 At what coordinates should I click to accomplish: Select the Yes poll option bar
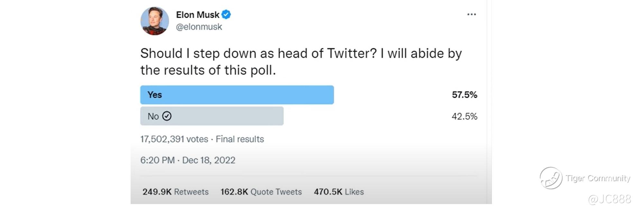[237, 95]
